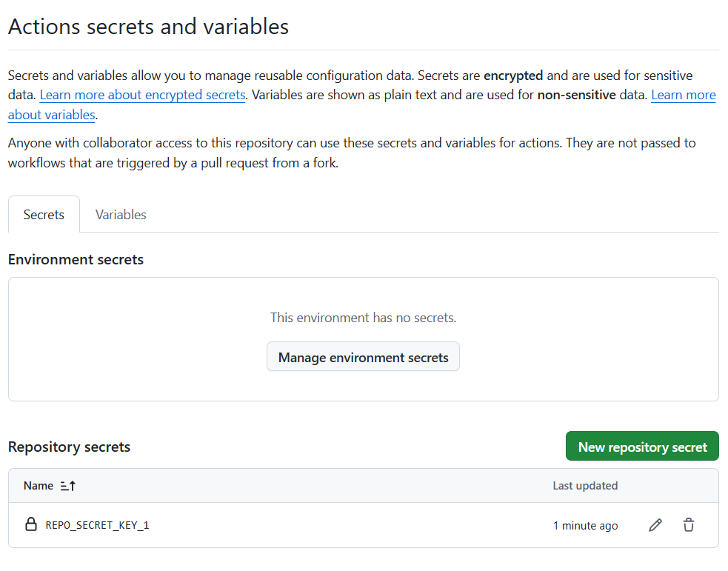Click the sort arrow icon next to Name
Viewport: 728px width, 571px height.
pyautogui.click(x=68, y=486)
